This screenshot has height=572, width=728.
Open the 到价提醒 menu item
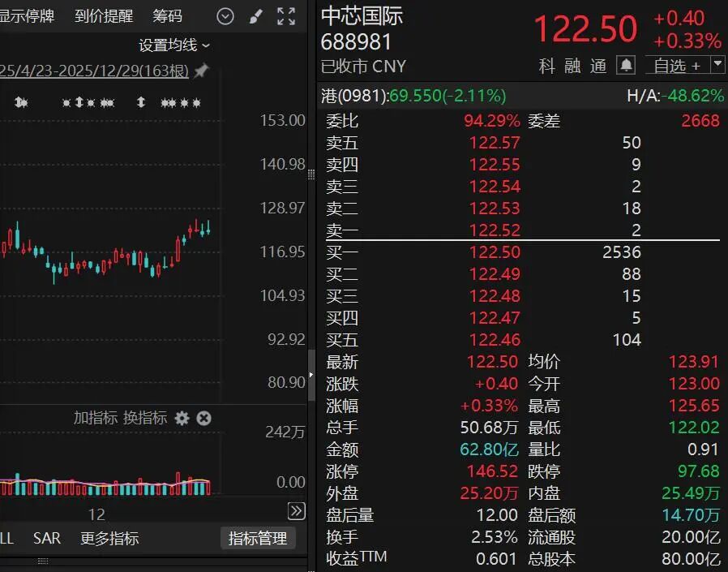click(x=104, y=16)
